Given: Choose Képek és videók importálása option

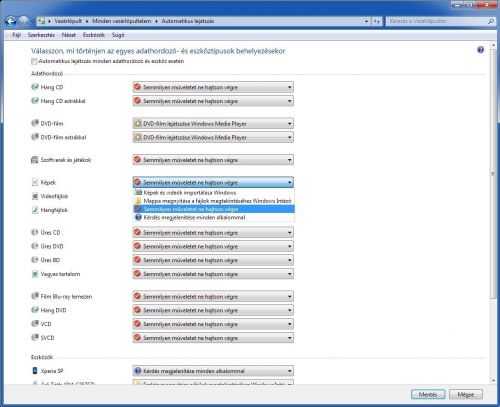Looking at the screenshot, I should point(214,193).
